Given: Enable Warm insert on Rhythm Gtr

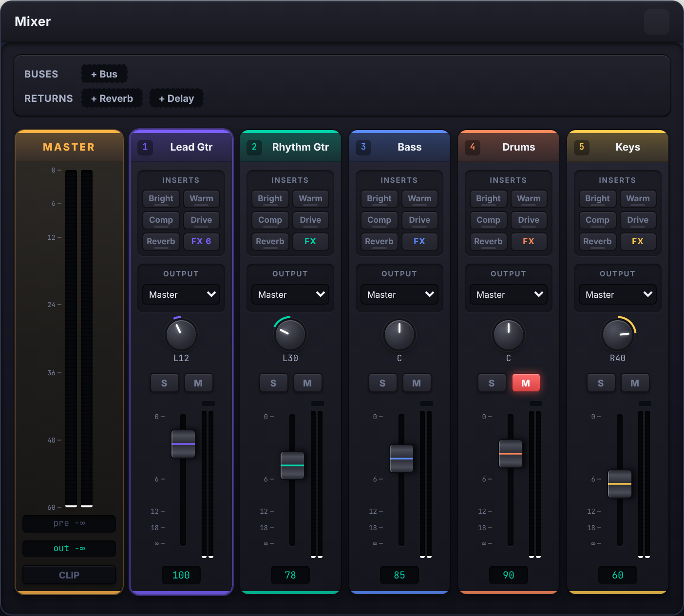Looking at the screenshot, I should tap(311, 199).
